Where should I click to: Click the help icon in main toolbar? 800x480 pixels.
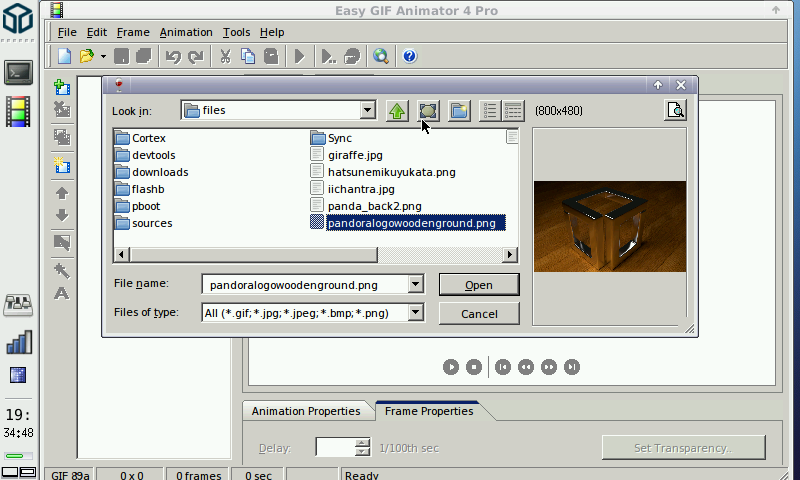(409, 56)
